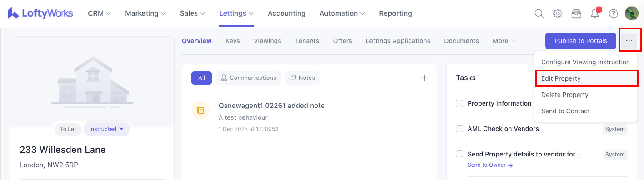Expand the More tabs dropdown
This screenshot has height=180, width=644.
504,41
